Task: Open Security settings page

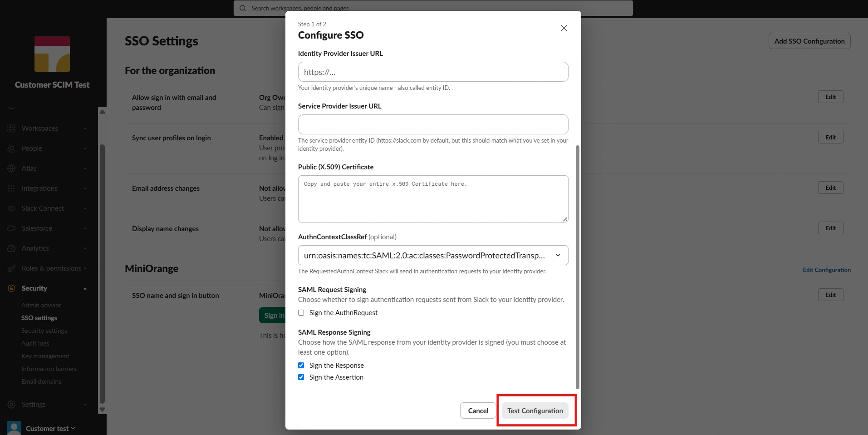Action: [x=44, y=331]
